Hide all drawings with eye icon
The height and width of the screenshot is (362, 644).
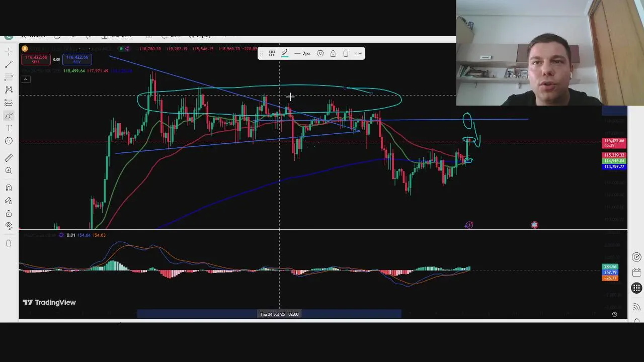9,226
